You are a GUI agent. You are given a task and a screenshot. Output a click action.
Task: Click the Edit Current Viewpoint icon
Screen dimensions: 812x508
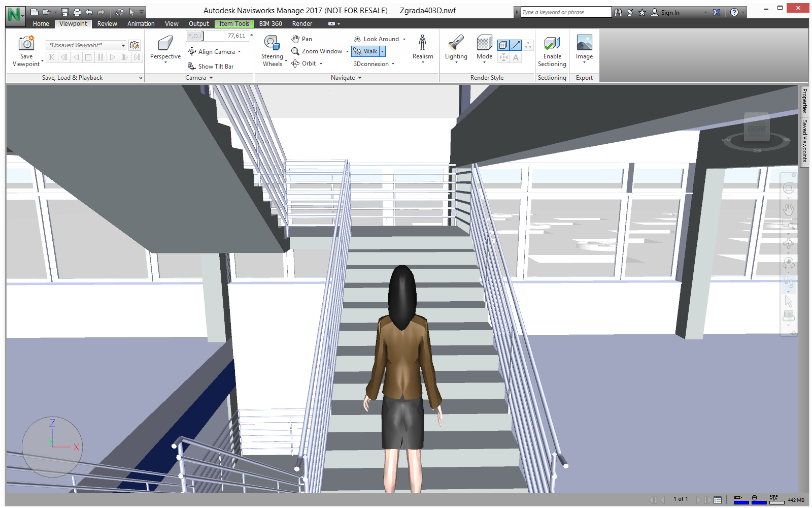[x=134, y=45]
